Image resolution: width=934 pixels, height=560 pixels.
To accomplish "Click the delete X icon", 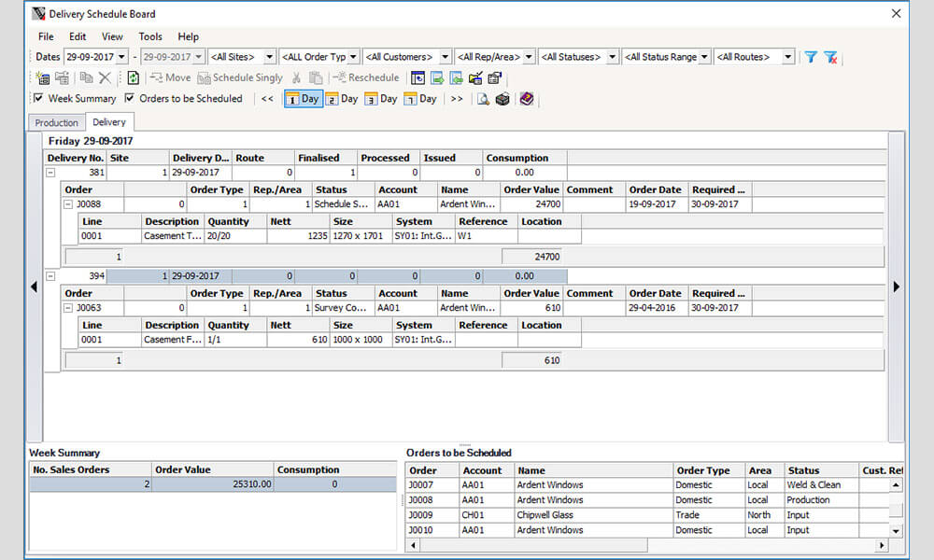I will click(105, 78).
